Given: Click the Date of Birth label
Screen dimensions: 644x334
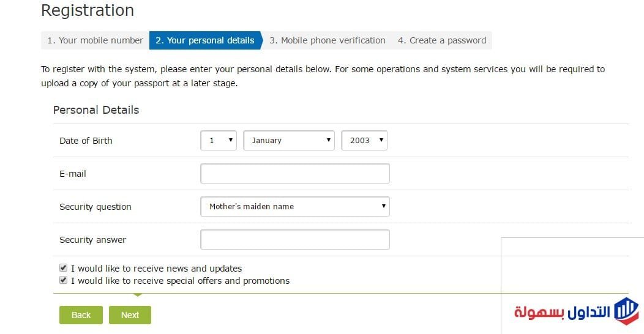Looking at the screenshot, I should (x=86, y=141).
